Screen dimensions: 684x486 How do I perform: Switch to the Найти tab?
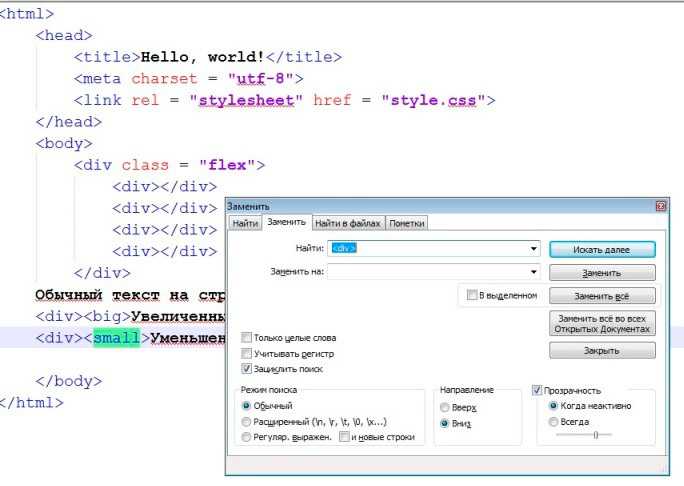[x=245, y=223]
